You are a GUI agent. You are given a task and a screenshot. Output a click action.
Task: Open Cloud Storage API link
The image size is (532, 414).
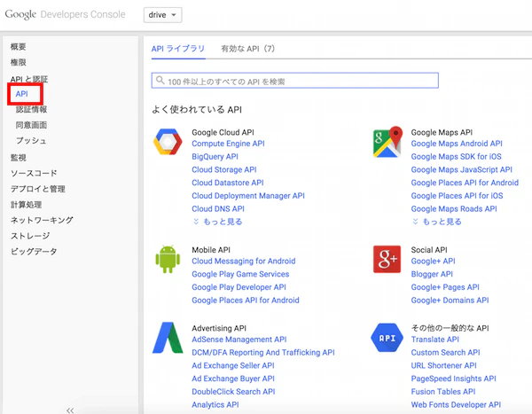pyautogui.click(x=224, y=169)
